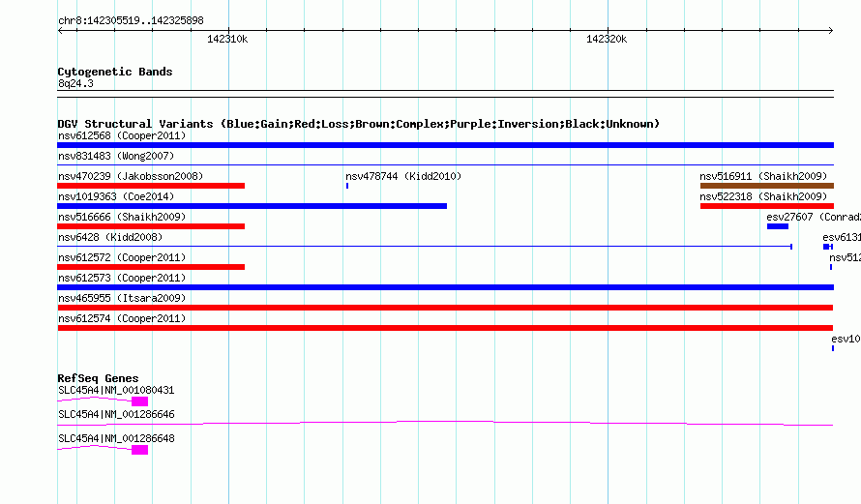The width and height of the screenshot is (861, 504).
Task: Select the thin blue line under nsv6428
Action: tap(425, 247)
